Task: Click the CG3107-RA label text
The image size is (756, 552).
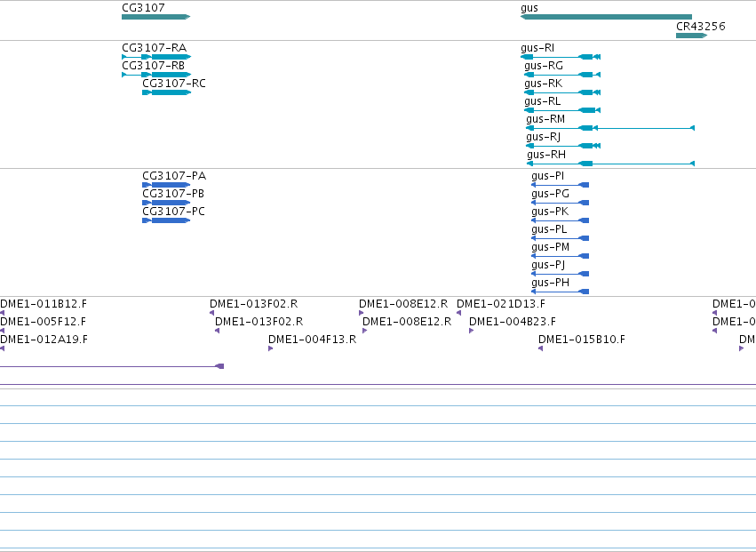Action: pyautogui.click(x=155, y=48)
